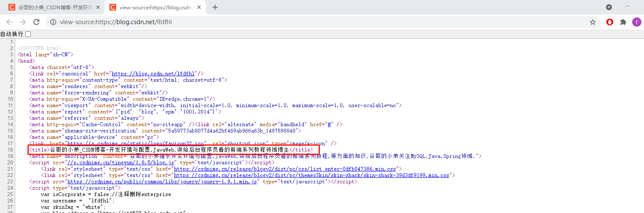Image resolution: width=644 pixels, height=213 pixels.
Task: Open a new tab with the plus button
Action: pos(215,7)
